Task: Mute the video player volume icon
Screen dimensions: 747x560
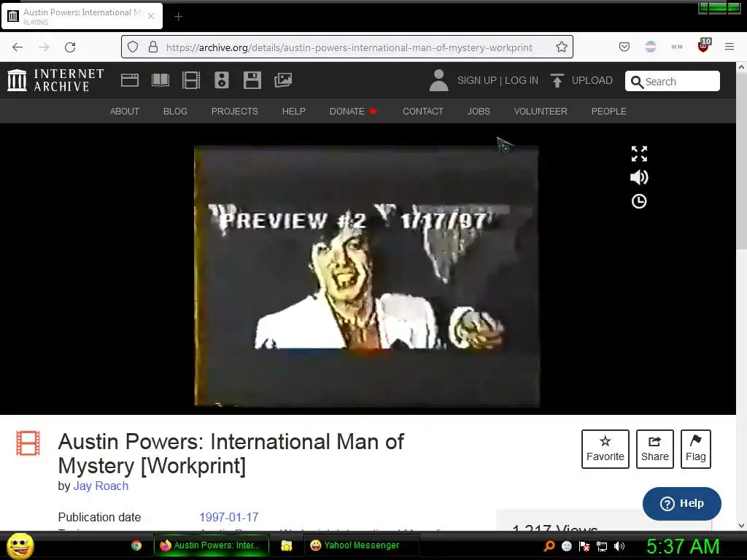Action: click(x=639, y=178)
